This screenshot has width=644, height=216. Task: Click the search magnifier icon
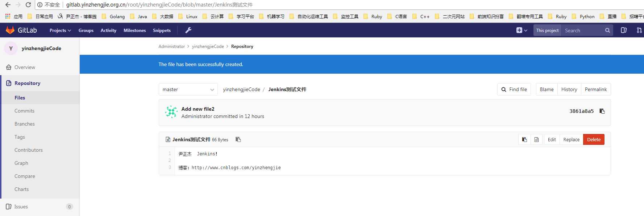point(607,30)
